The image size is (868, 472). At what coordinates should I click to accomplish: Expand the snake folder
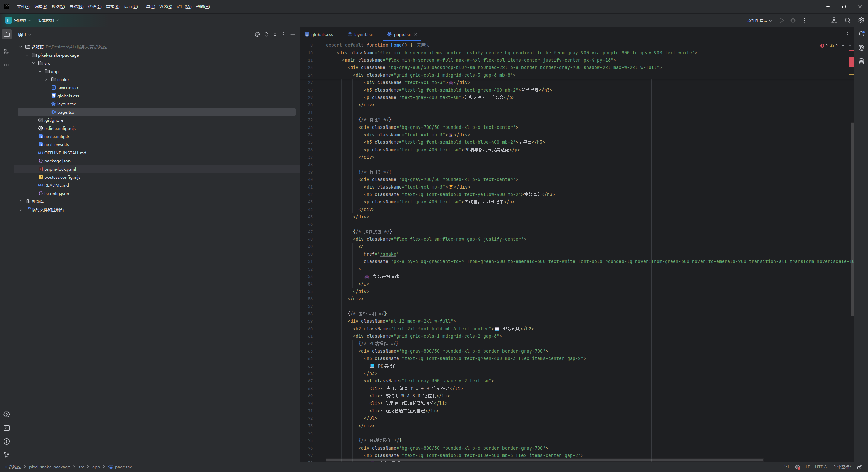46,79
